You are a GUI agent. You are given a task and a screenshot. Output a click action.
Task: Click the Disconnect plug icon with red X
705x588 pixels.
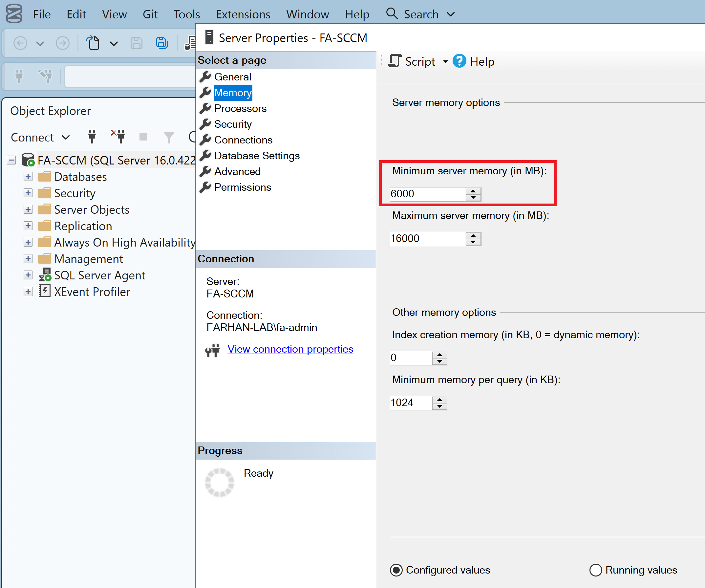(118, 137)
